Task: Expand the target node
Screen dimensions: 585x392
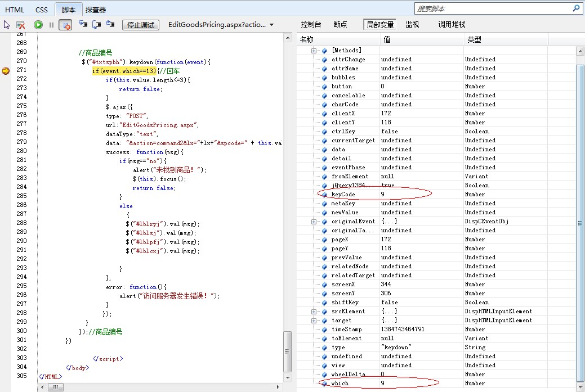Action: pos(314,321)
